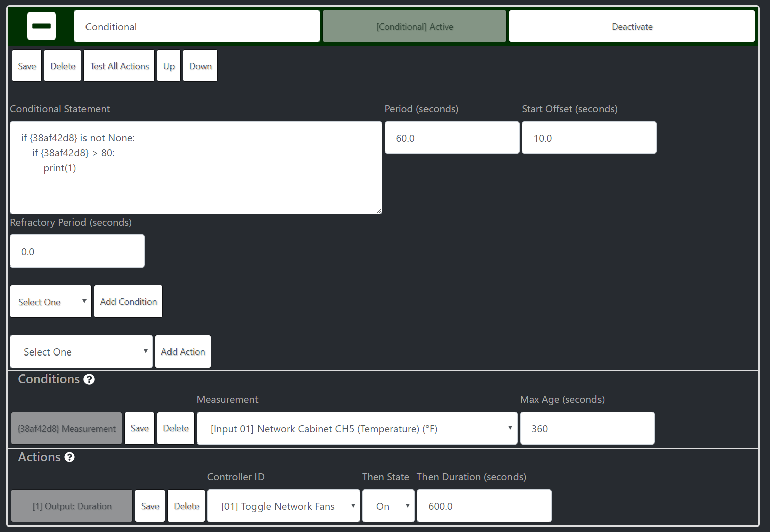Edit the Start Offset seconds field
This screenshot has width=770, height=532.
[589, 138]
